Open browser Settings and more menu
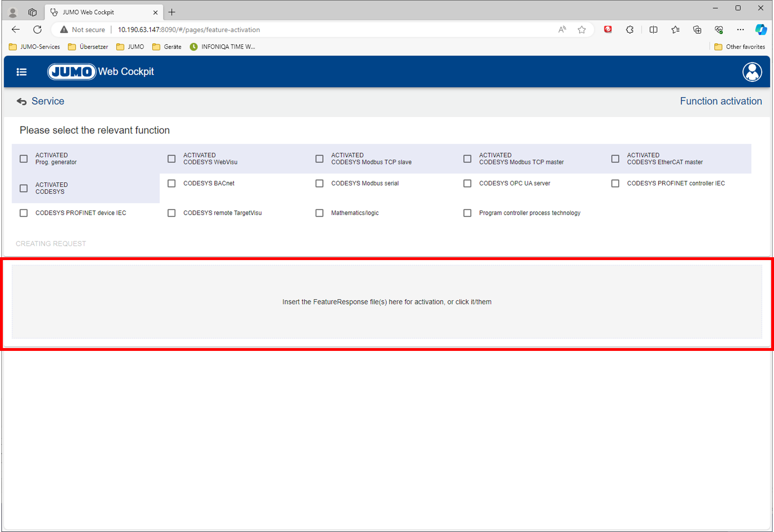This screenshot has height=532, width=774. click(740, 30)
